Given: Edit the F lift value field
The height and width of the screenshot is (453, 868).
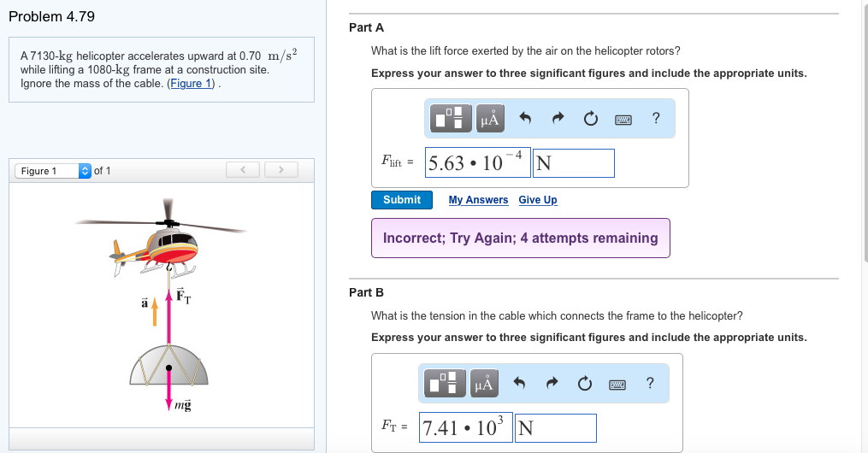Looking at the screenshot, I should 478,162.
